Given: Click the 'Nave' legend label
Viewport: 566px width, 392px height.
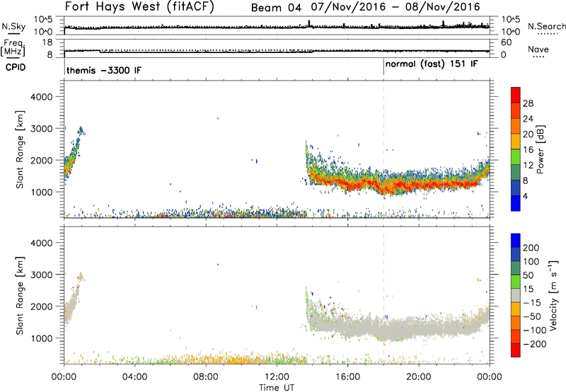Looking at the screenshot, I should 538,49.
